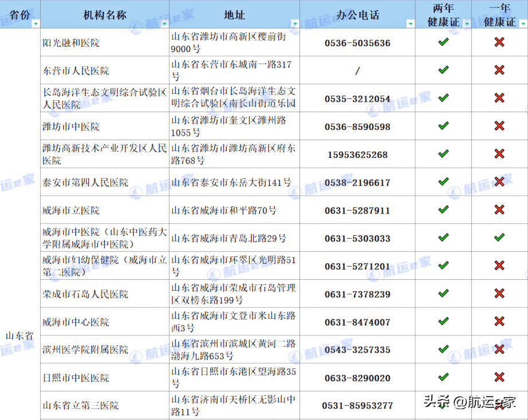Expand the 两年健康证 filter dropdown

coord(466,23)
